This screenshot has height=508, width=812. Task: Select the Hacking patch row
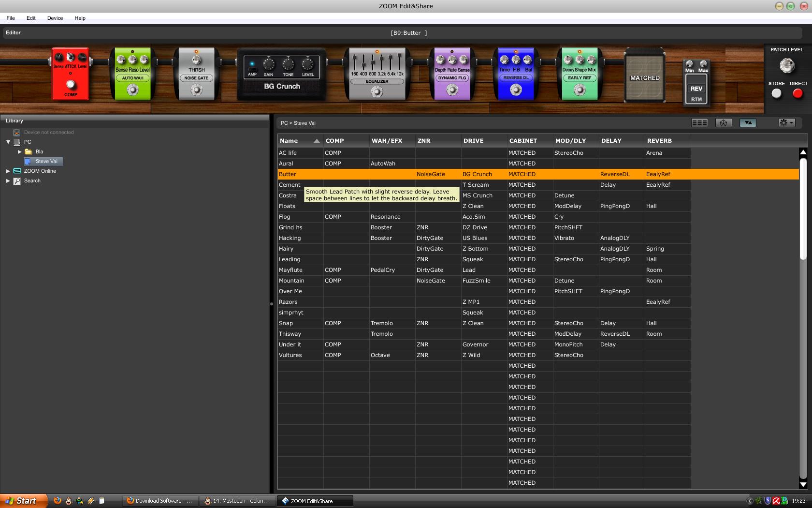[x=484, y=238]
